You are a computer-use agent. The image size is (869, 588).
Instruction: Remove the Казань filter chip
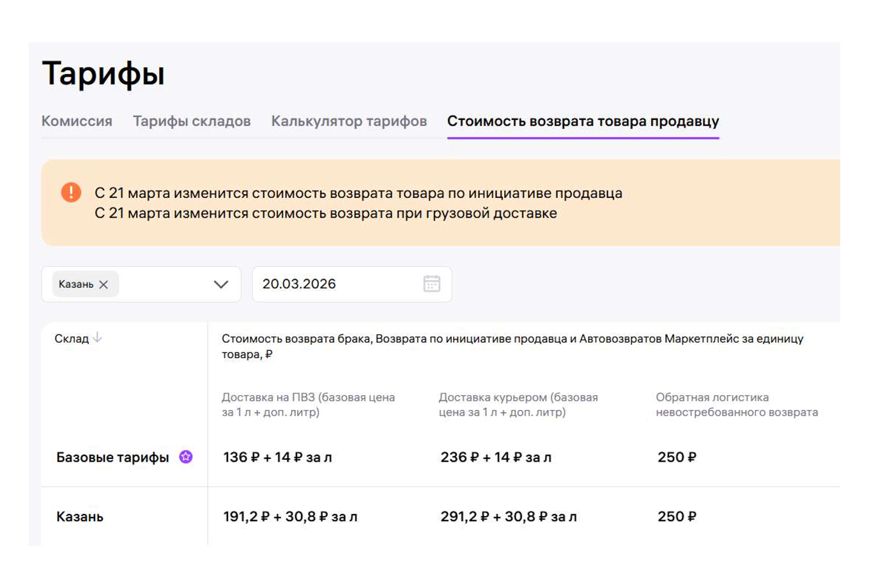coord(104,285)
